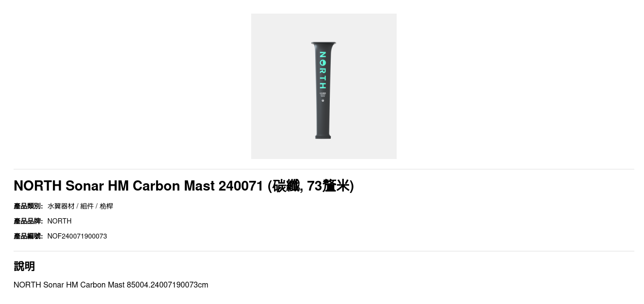Image resolution: width=644 pixels, height=304 pixels.
Task: Click the NORTH brand name value
Action: tap(59, 221)
